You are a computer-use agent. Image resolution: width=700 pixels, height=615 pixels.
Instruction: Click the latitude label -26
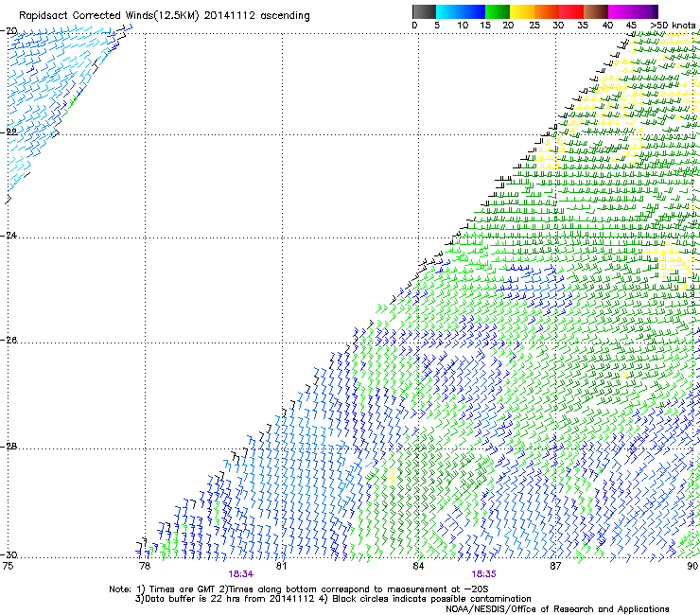coord(9,341)
